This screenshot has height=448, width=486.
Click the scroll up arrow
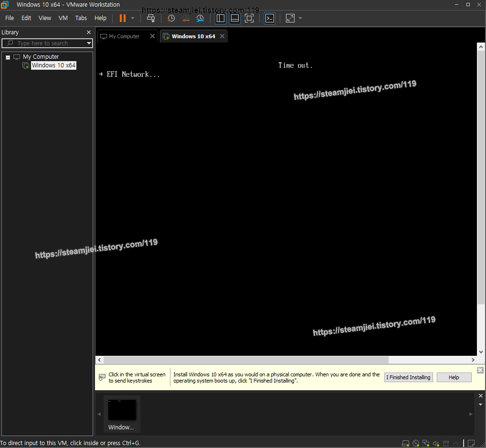[x=481, y=47]
